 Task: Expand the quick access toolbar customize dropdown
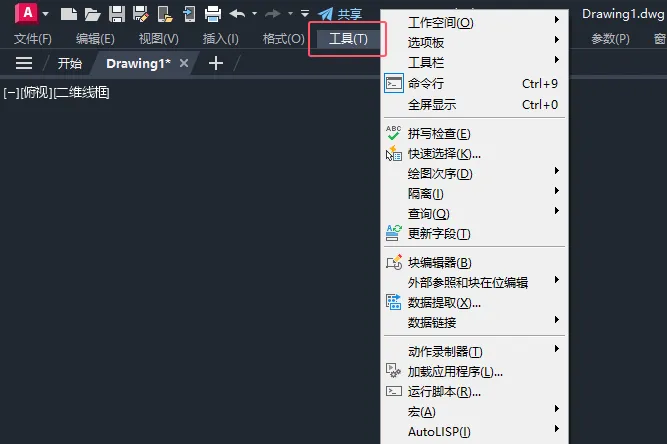pyautogui.click(x=305, y=14)
